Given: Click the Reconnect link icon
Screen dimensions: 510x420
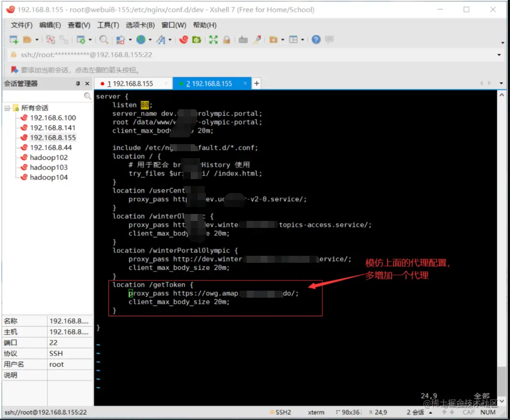Looking at the screenshot, I should tap(64, 40).
